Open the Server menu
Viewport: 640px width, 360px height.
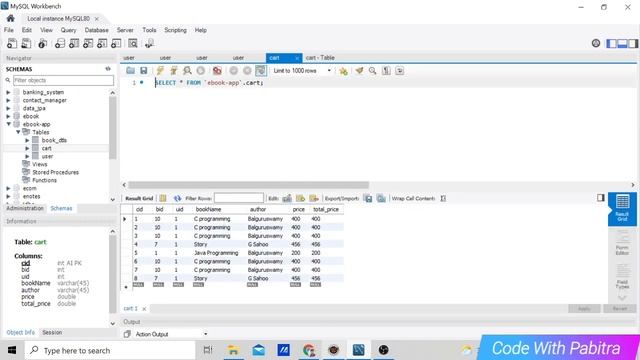(125, 30)
